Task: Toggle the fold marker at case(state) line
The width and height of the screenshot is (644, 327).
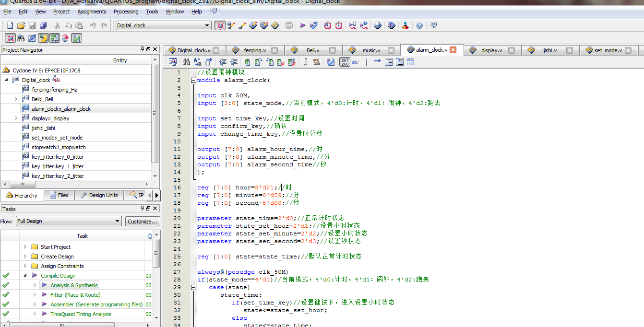Action: 193,287
